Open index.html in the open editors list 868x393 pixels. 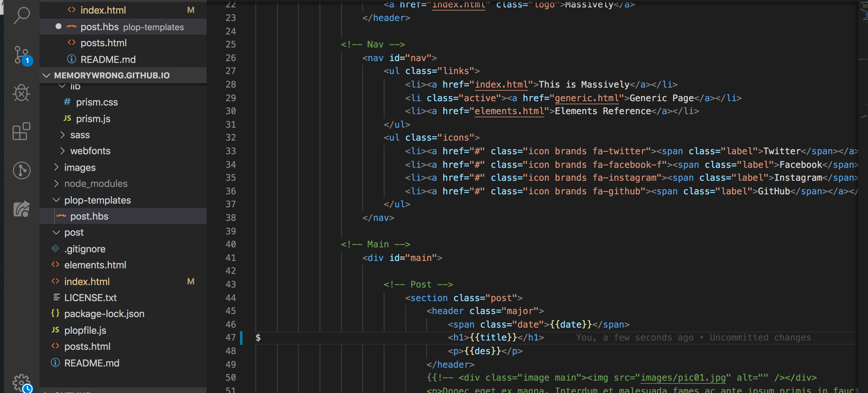point(123,10)
